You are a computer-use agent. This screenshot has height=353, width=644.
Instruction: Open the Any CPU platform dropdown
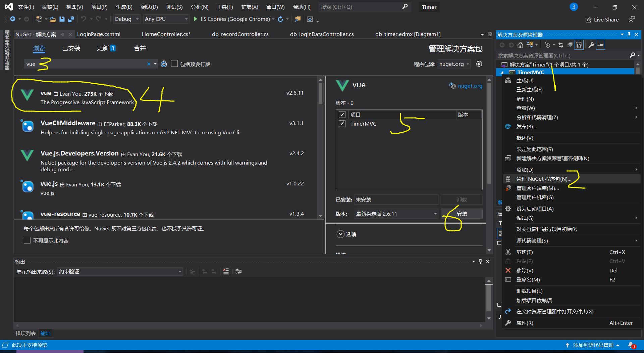[166, 19]
